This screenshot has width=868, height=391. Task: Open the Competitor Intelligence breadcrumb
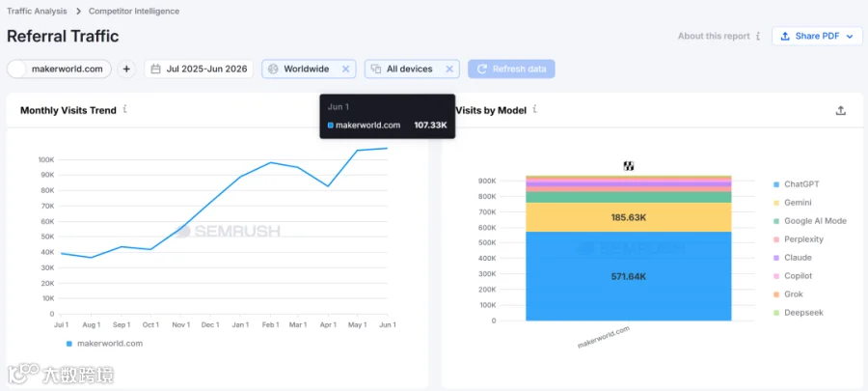(x=134, y=11)
